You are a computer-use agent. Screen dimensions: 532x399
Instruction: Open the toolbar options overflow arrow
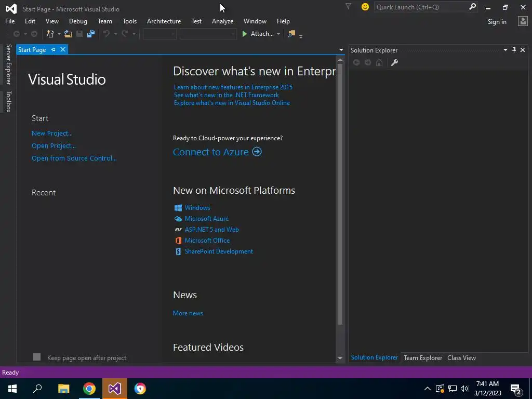[301, 36]
